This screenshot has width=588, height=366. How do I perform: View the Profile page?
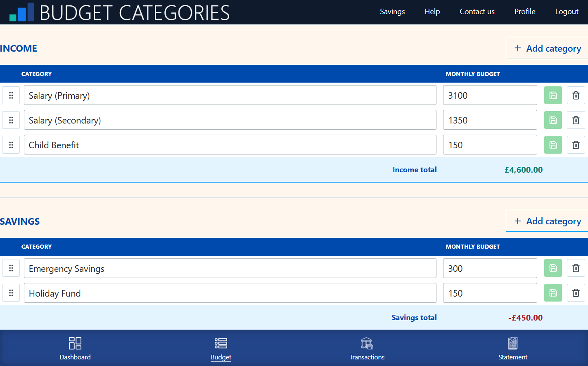pos(525,12)
